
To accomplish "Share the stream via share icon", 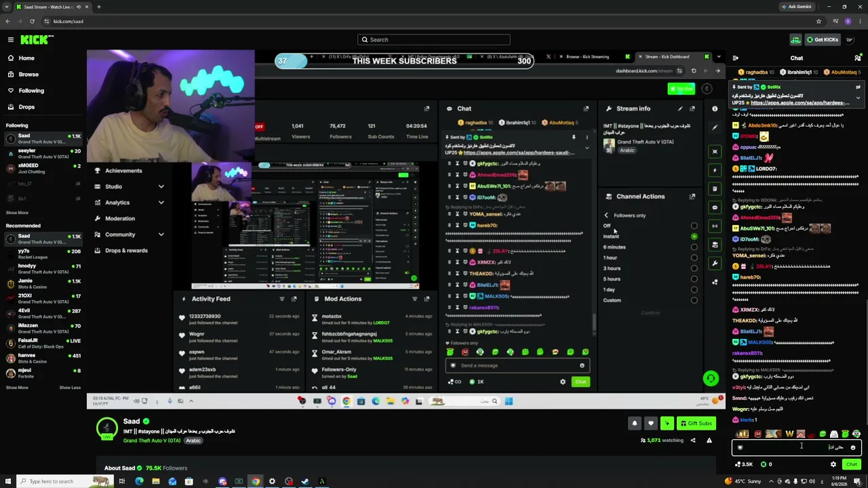I will 693,441.
